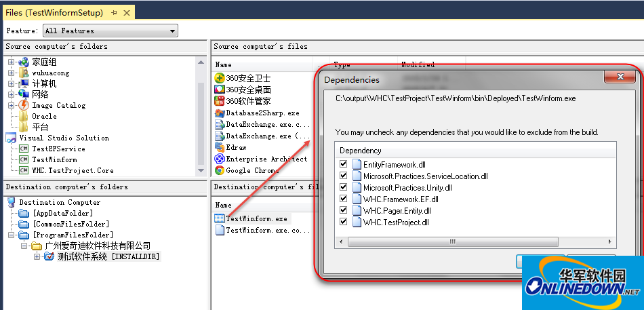This screenshot has height=310, width=644.
Task: Expand the Image Catalog tree node
Action: [11, 105]
